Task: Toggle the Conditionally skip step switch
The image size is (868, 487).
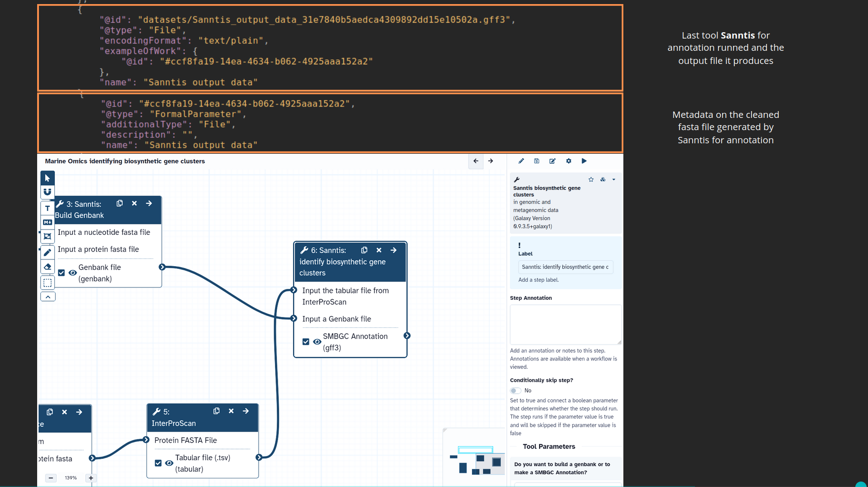Action: 516,391
